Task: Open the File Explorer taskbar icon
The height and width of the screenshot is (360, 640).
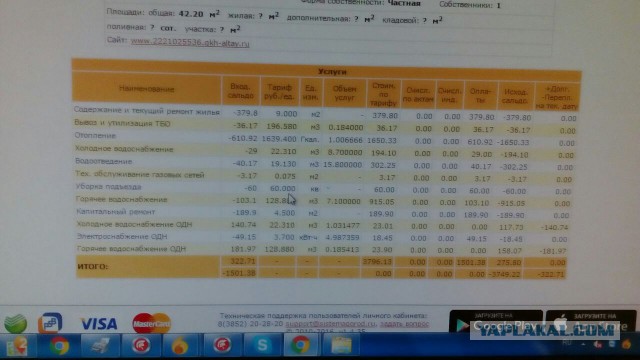Action: point(342,346)
